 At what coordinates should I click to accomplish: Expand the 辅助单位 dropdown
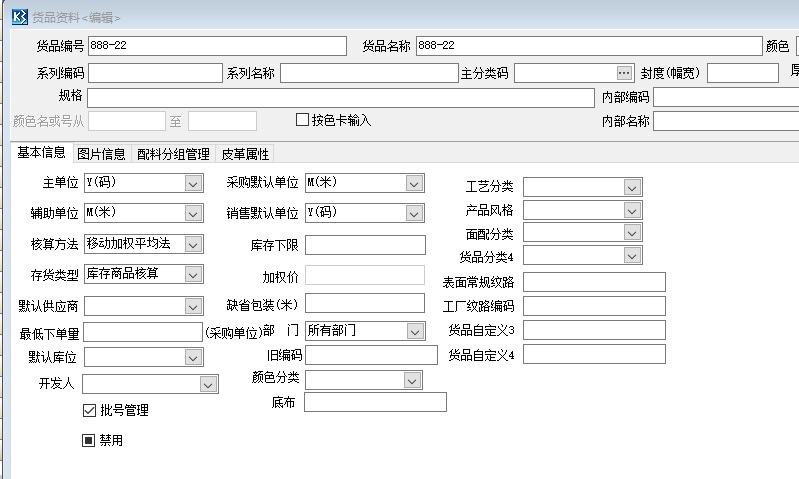(x=193, y=214)
